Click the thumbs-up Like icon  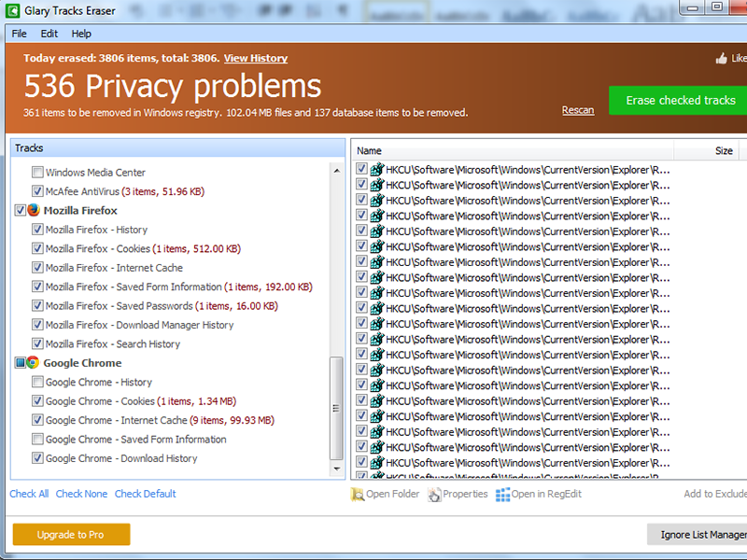721,58
